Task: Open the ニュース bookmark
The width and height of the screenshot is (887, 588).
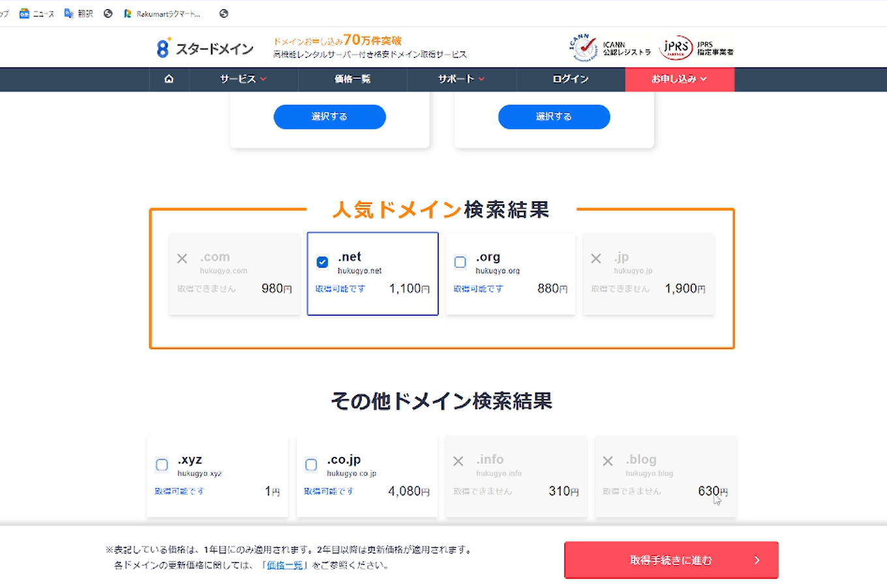Action: pos(37,13)
